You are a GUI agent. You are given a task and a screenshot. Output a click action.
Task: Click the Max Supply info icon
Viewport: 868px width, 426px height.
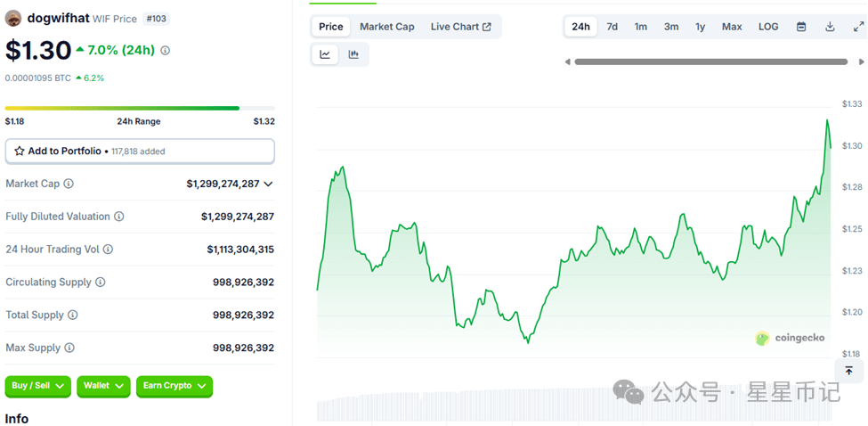(69, 348)
